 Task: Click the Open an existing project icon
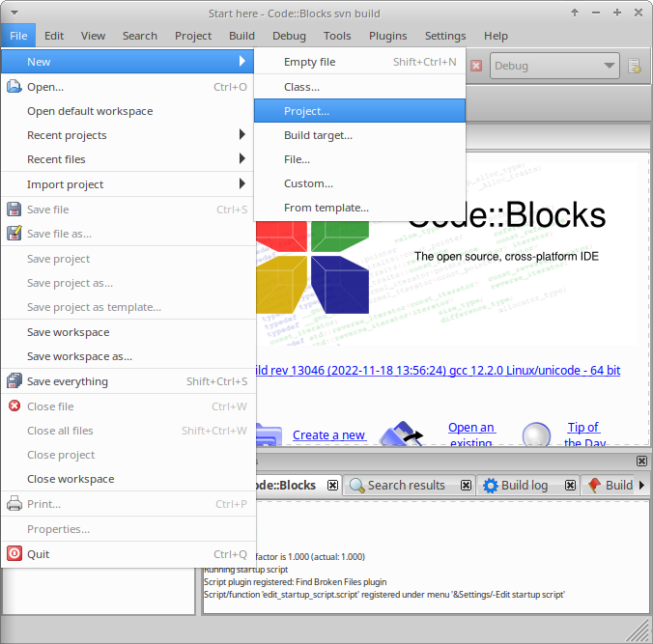point(401,434)
